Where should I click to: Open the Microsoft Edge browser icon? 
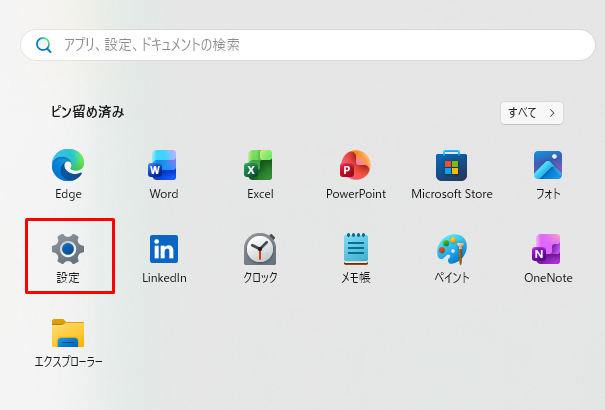coord(68,165)
